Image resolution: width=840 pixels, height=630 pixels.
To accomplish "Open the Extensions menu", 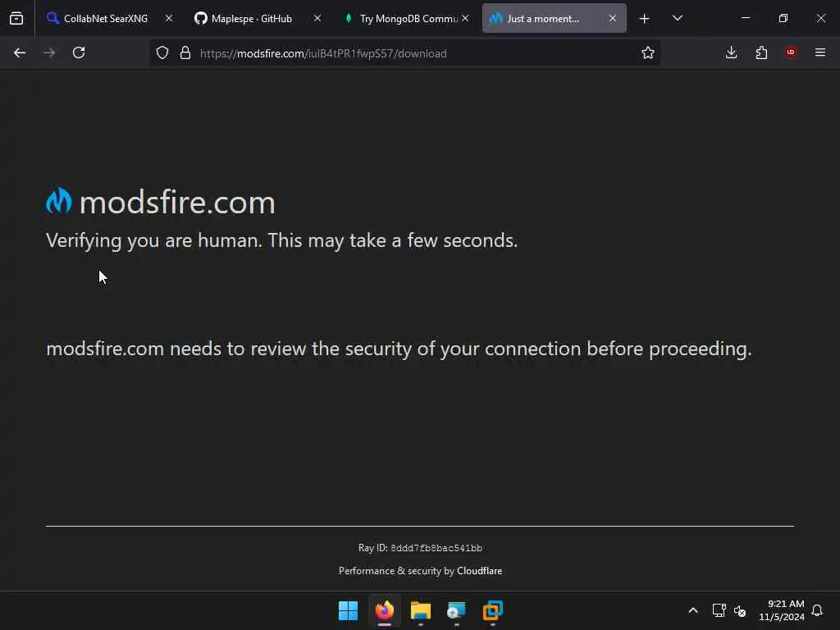I will (761, 52).
